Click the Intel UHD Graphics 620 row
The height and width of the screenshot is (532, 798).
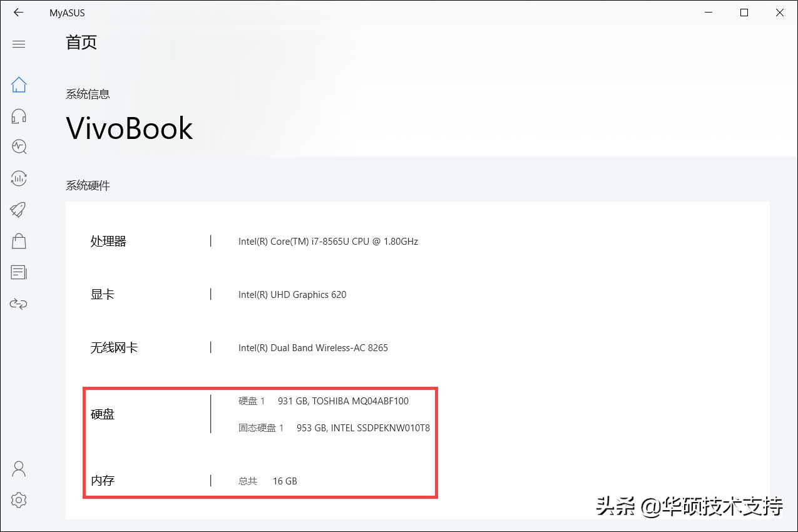tap(292, 294)
